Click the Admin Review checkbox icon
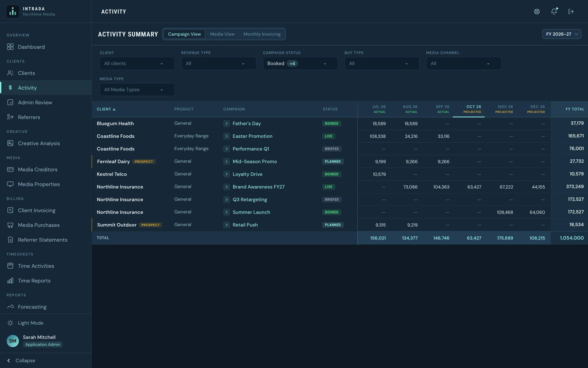 [x=10, y=102]
